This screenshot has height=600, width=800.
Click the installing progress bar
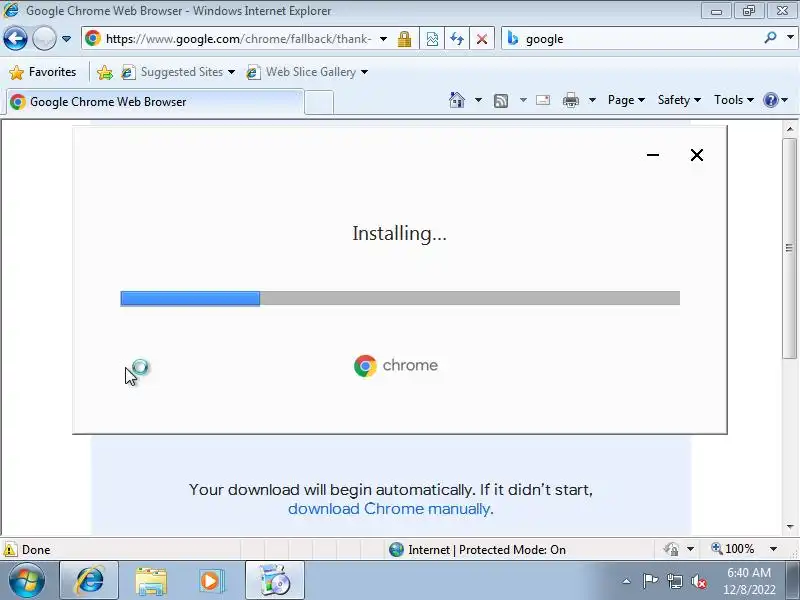coord(400,298)
